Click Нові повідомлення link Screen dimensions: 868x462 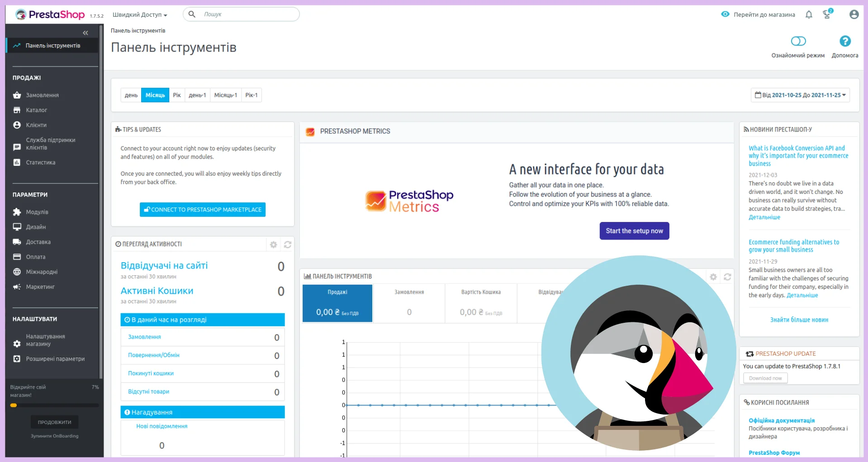click(x=162, y=426)
